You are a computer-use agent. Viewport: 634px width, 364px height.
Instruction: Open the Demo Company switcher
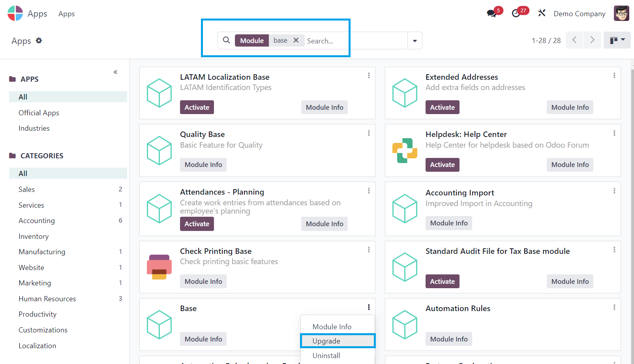point(579,13)
